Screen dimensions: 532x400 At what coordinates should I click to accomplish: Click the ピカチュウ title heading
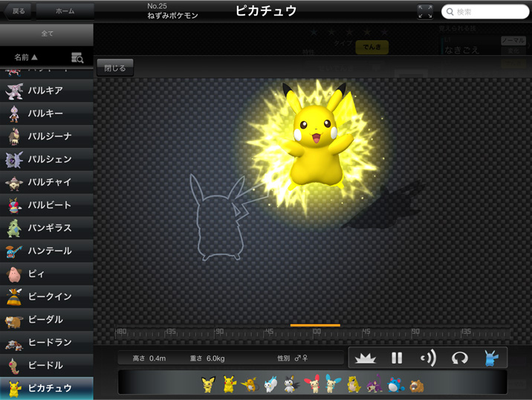(x=266, y=11)
